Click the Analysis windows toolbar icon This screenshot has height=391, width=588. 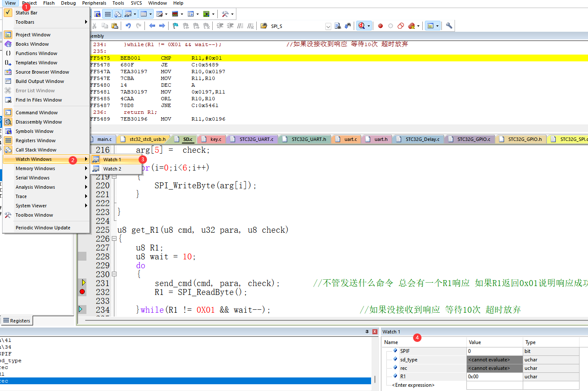(x=175, y=14)
